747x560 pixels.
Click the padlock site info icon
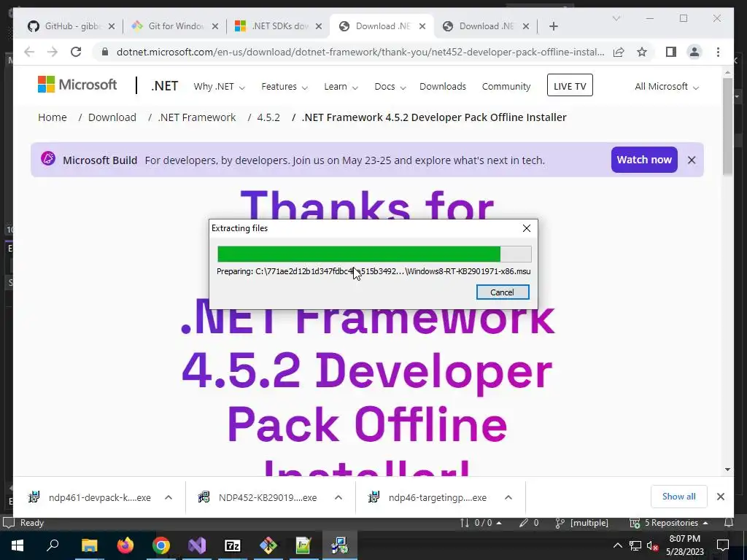coord(105,52)
